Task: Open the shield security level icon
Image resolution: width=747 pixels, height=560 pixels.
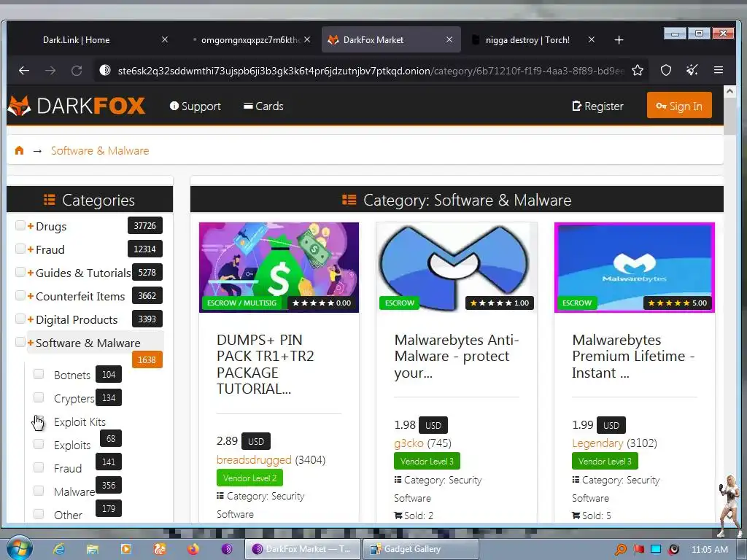Action: pos(665,71)
